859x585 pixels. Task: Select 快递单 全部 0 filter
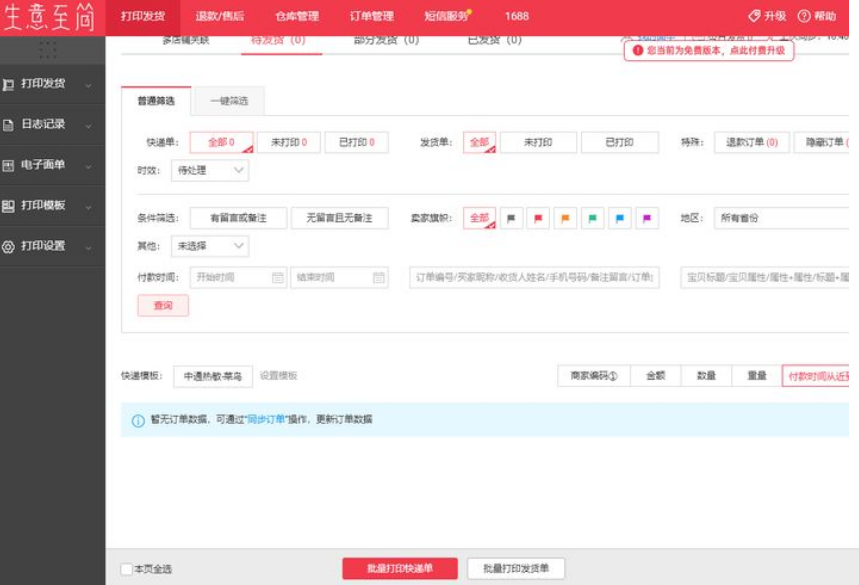pos(221,142)
